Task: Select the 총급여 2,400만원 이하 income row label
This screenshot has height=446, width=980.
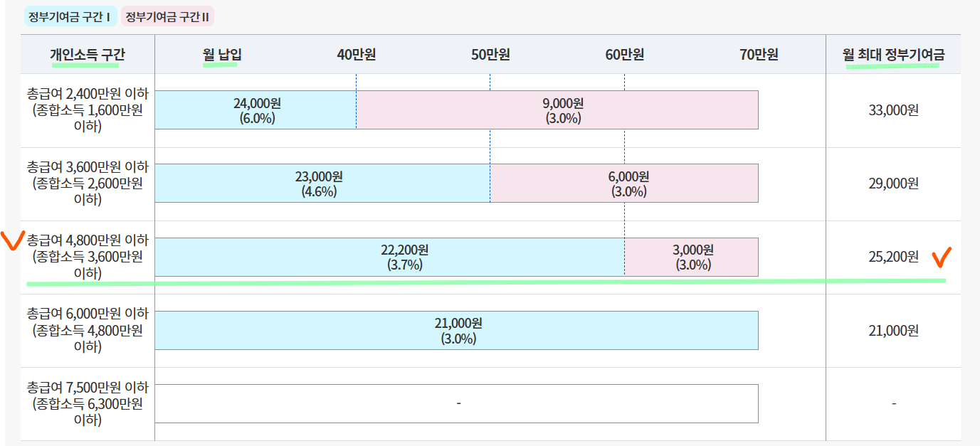Action: coord(88,110)
